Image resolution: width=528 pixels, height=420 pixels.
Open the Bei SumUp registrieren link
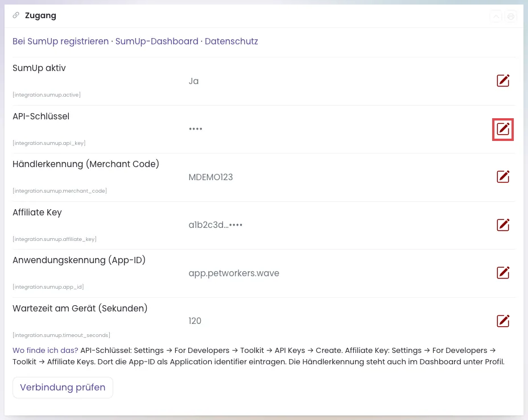61,41
